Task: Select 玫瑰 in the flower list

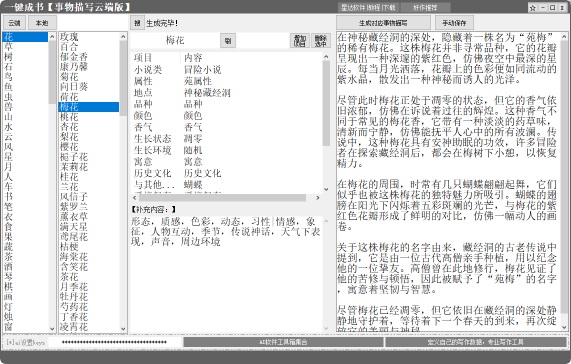Action: point(89,37)
